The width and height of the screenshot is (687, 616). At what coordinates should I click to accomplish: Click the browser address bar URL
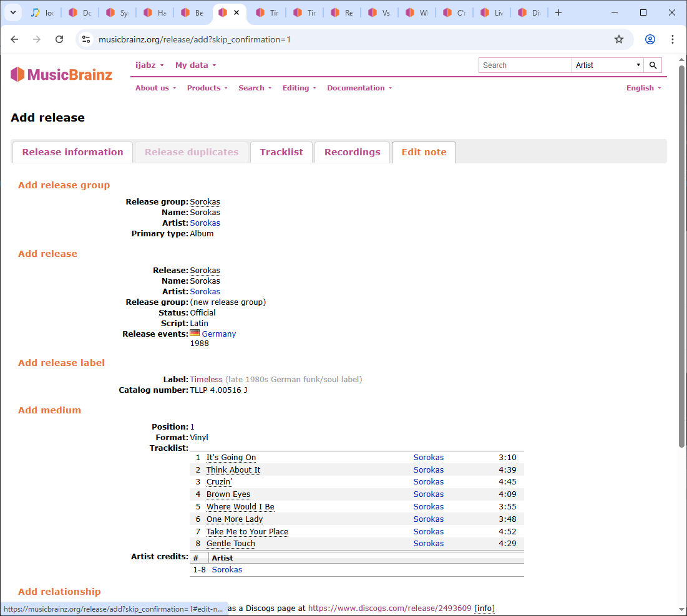coord(195,39)
